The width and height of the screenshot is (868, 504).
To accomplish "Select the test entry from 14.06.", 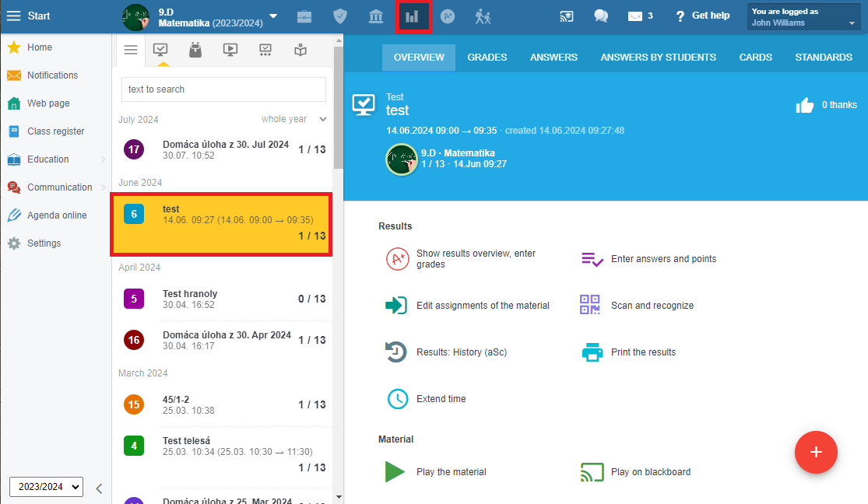I will click(222, 225).
